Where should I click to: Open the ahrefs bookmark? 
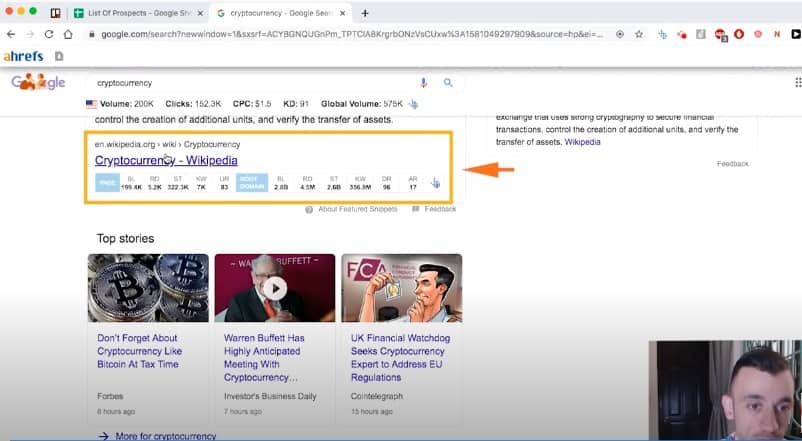24,56
